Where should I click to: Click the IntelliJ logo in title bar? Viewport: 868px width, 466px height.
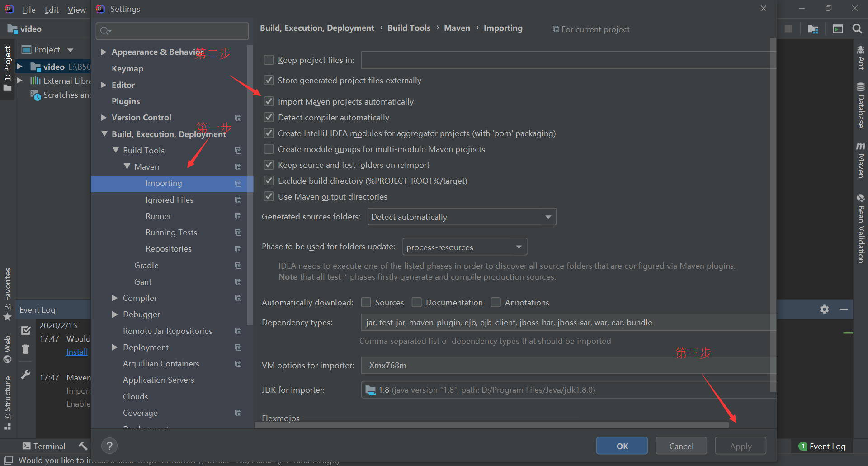click(x=9, y=9)
